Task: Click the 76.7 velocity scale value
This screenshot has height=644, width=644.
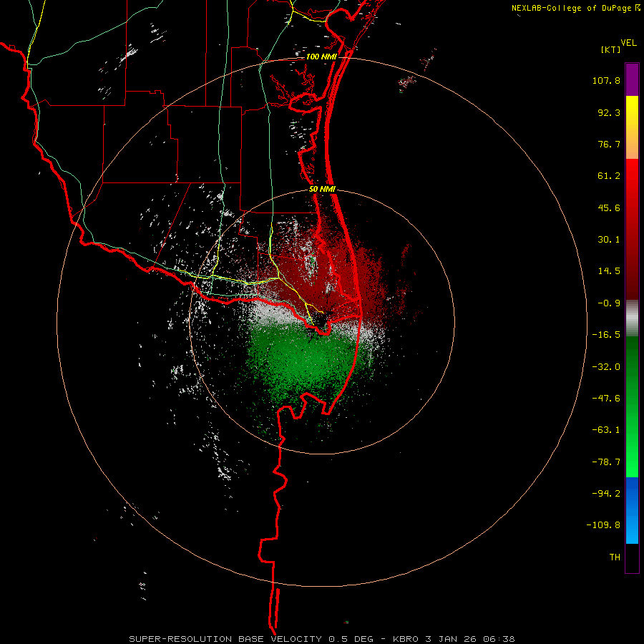Action: tap(609, 144)
